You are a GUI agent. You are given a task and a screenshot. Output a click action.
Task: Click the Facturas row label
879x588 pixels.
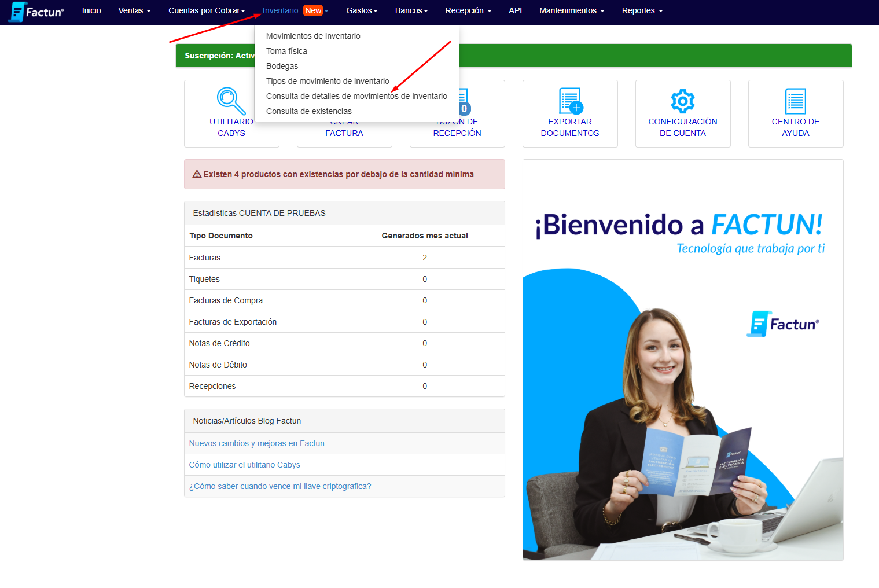204,258
